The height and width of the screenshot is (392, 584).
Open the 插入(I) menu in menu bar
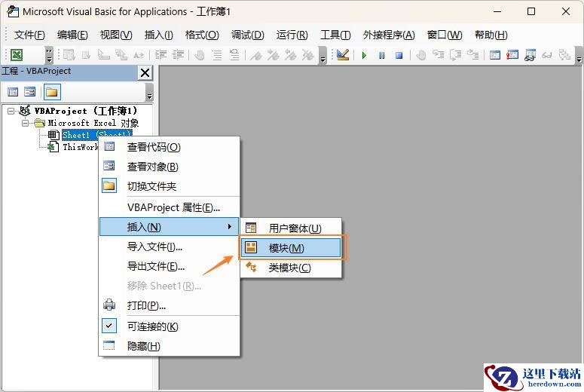pos(159,35)
